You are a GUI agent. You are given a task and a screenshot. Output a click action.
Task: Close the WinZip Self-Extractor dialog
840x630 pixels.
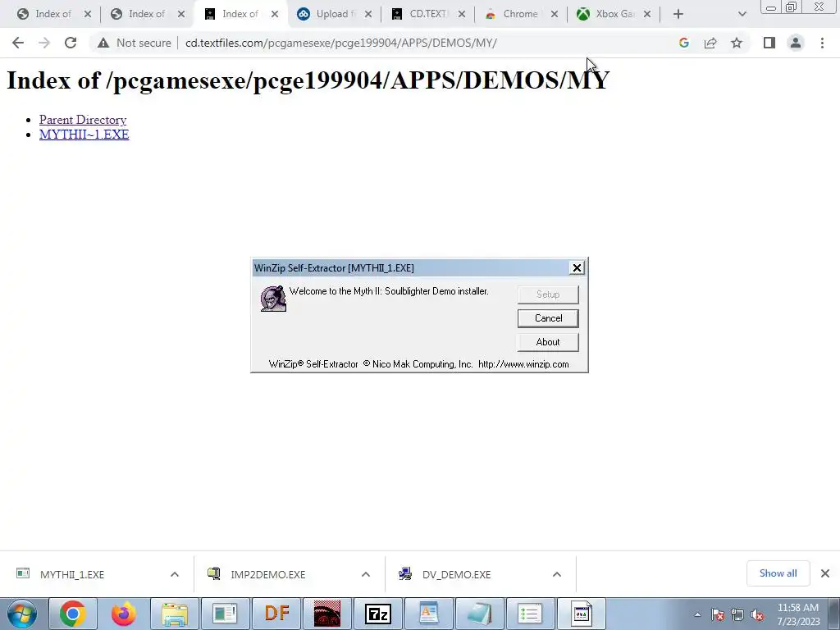coord(577,268)
